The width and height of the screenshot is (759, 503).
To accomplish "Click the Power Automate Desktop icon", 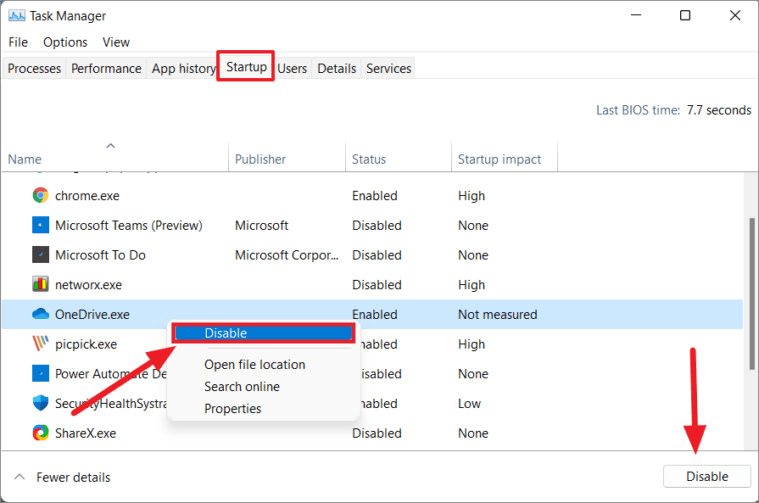I will click(x=41, y=374).
